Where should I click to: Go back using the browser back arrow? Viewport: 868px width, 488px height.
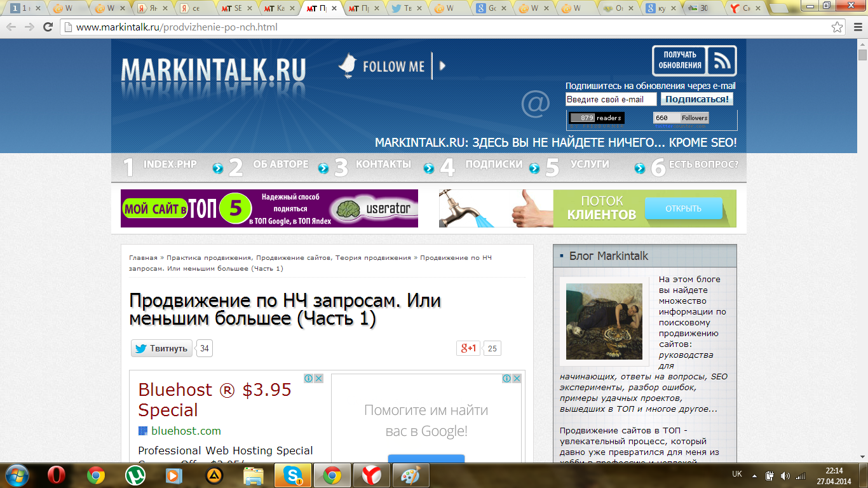coord(11,27)
